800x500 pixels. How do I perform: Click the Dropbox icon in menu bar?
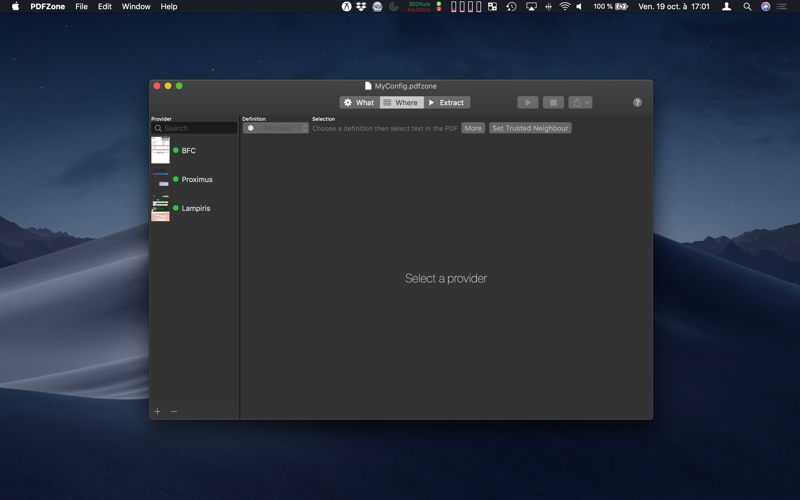click(x=361, y=7)
